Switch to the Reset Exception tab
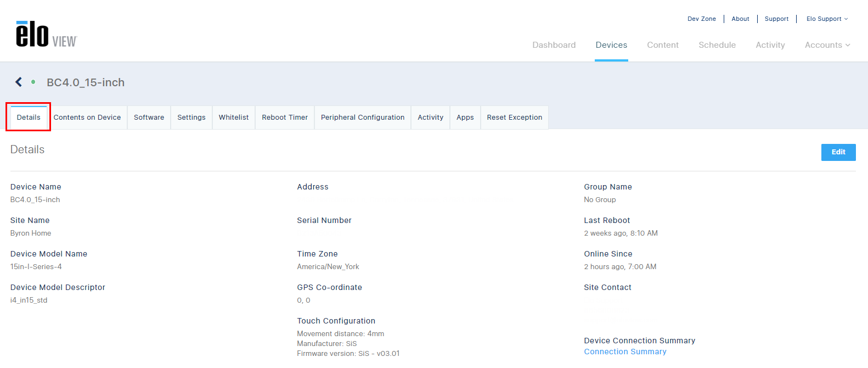Image resolution: width=868 pixels, height=368 pixels. [x=515, y=118]
